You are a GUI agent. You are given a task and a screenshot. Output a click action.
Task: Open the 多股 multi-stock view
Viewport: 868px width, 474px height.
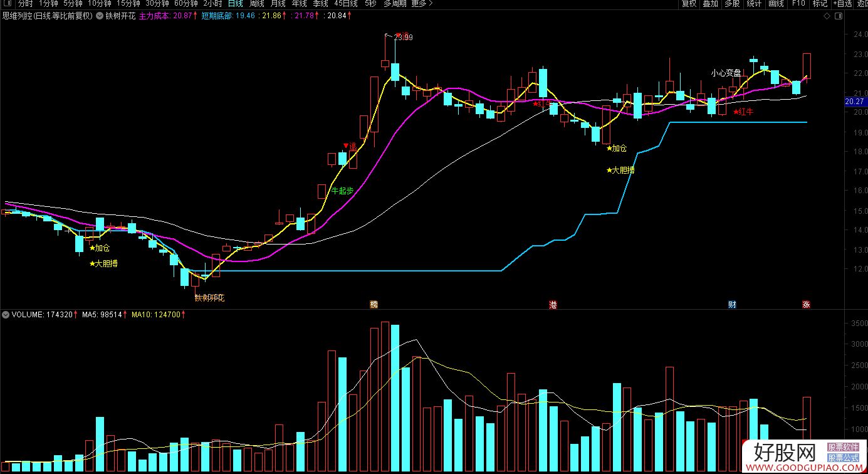(732, 4)
